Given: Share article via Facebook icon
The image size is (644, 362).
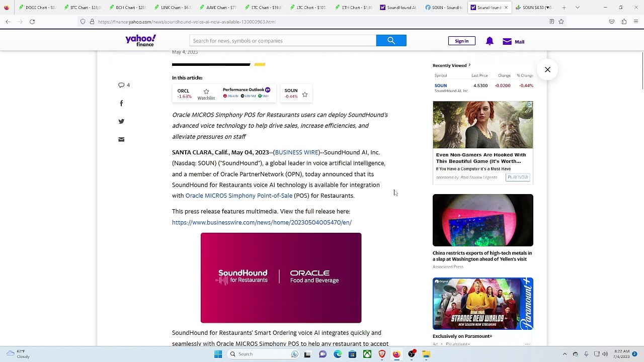Looking at the screenshot, I should (121, 103).
